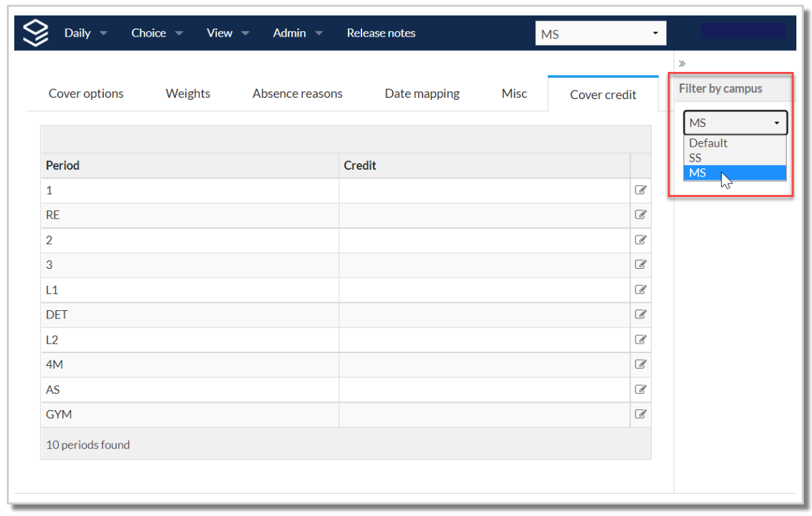The height and width of the screenshot is (516, 812).
Task: Click the GYM period cell
Action: pos(190,415)
